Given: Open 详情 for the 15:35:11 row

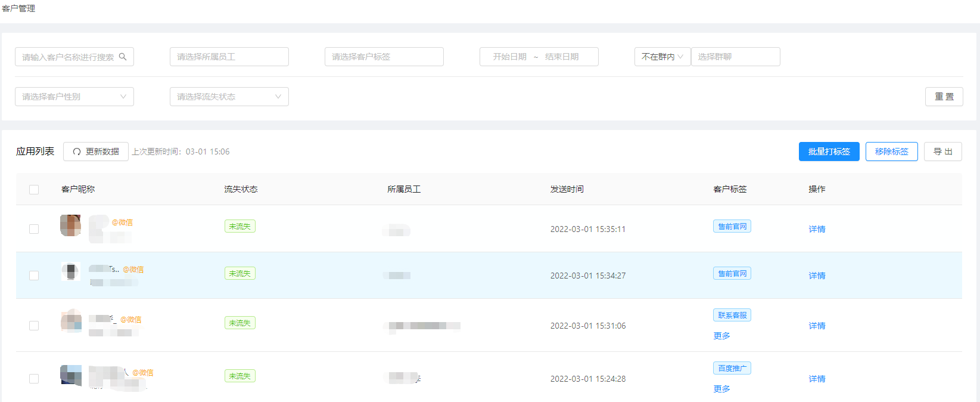Looking at the screenshot, I should 817,229.
